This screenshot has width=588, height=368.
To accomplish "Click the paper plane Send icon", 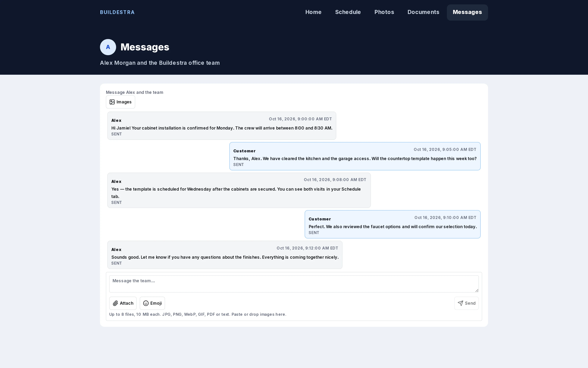I will tap(460, 303).
